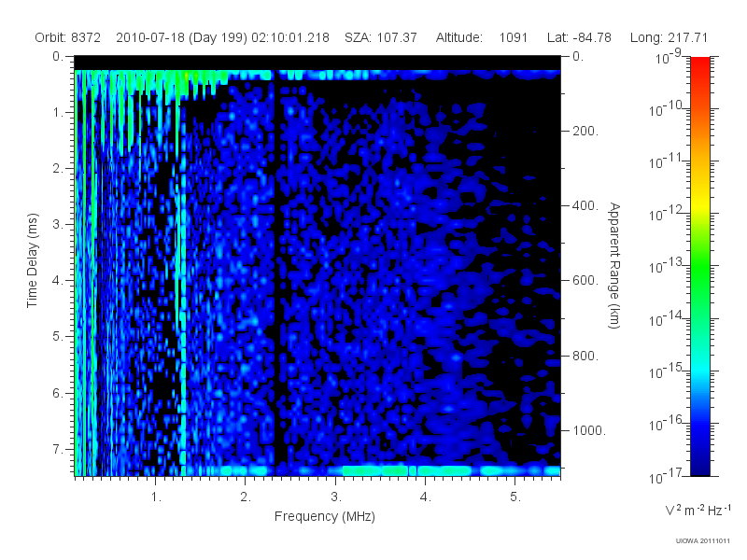Click the 'UIOWA 20111011' credit text
The height and width of the screenshot is (560, 747).
pos(703,541)
